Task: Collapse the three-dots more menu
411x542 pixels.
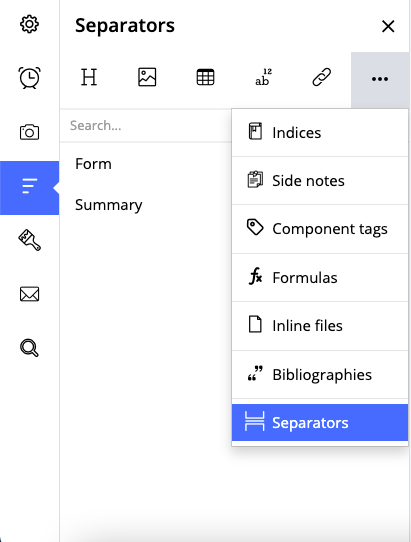Action: click(x=380, y=79)
